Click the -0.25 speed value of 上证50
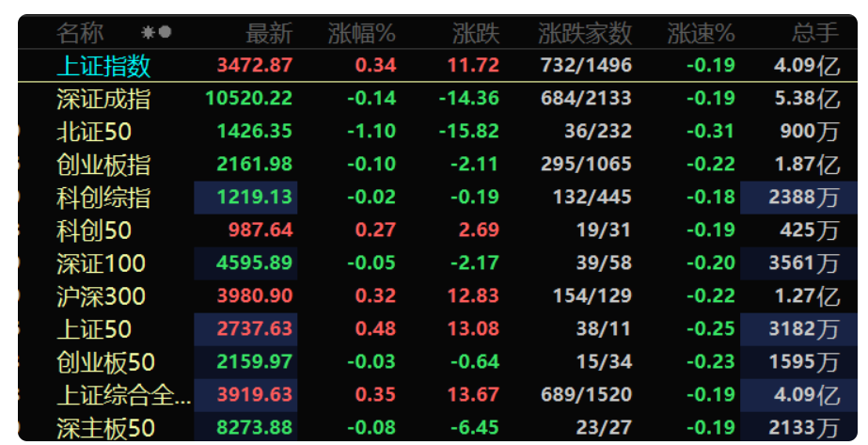The width and height of the screenshot is (868, 445). tap(711, 328)
